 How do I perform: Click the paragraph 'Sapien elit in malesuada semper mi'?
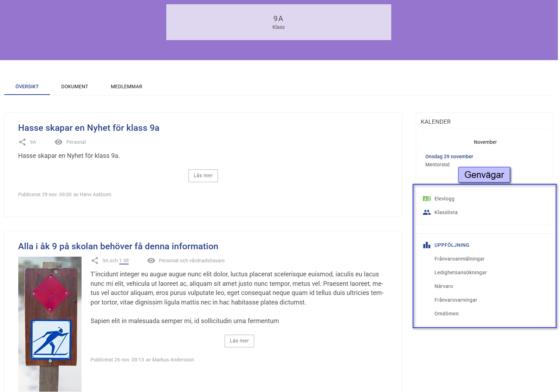click(x=185, y=321)
